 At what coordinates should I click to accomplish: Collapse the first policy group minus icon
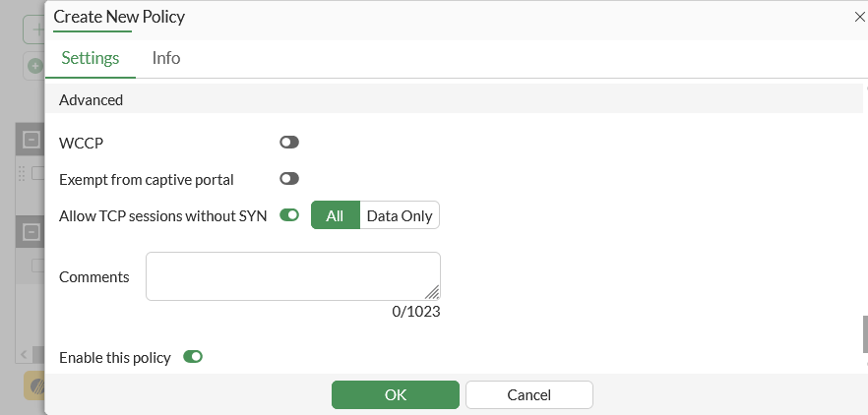[31, 142]
